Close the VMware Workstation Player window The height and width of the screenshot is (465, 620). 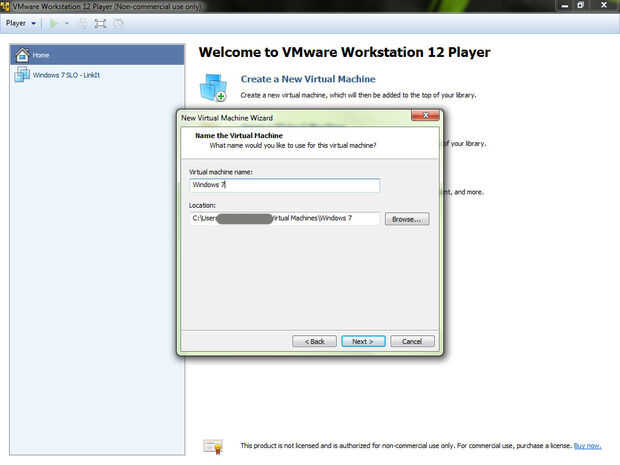pyautogui.click(x=604, y=5)
